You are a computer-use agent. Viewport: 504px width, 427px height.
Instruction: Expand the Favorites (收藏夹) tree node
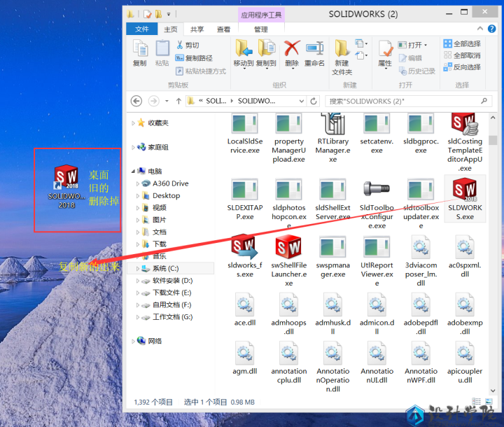pyautogui.click(x=134, y=123)
